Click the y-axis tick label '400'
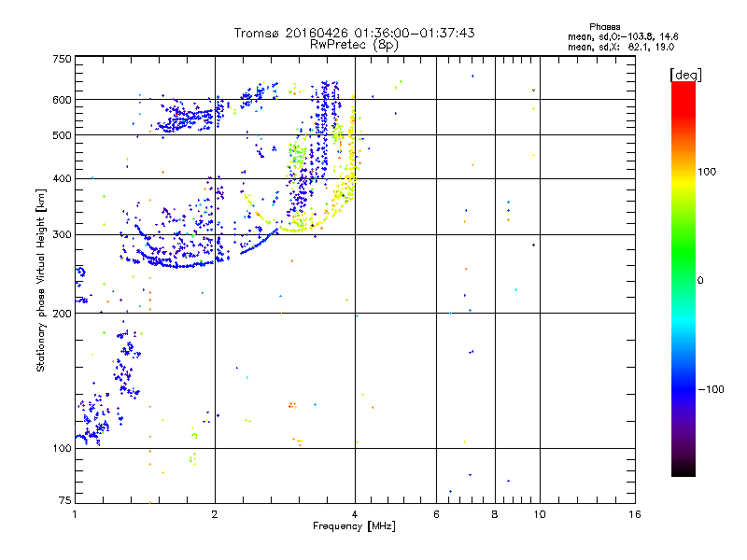This screenshot has width=747, height=560. pos(62,178)
